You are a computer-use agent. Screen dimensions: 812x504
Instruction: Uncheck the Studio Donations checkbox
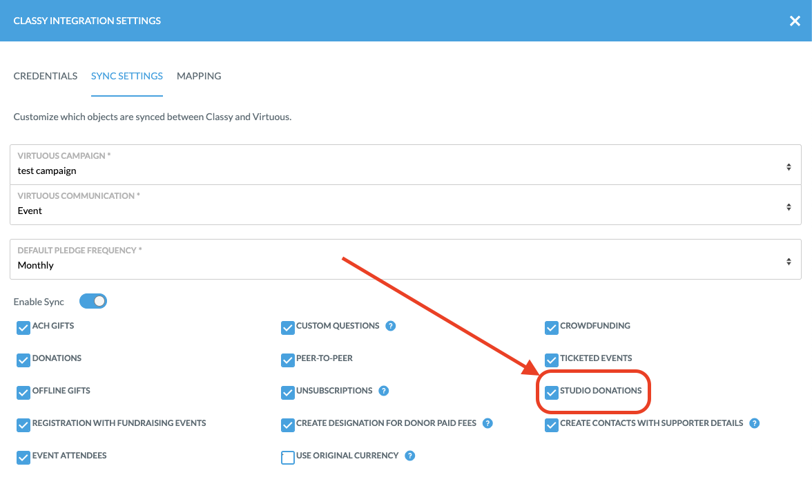click(552, 393)
